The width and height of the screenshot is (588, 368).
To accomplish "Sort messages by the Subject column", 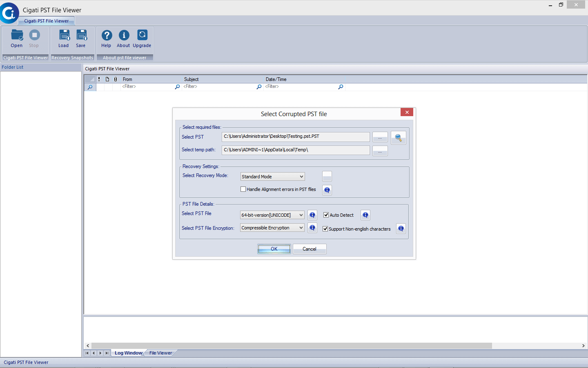I will [223, 79].
